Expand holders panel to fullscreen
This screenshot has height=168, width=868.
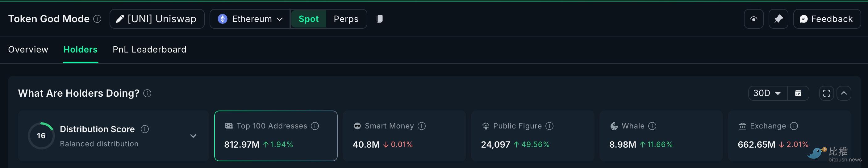click(x=826, y=94)
